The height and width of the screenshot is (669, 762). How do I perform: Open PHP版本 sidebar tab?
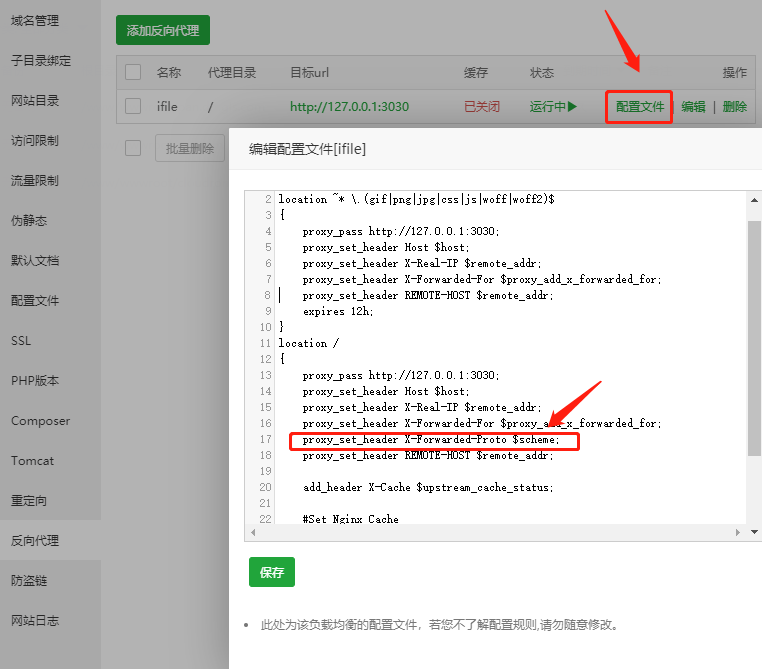[x=35, y=380]
